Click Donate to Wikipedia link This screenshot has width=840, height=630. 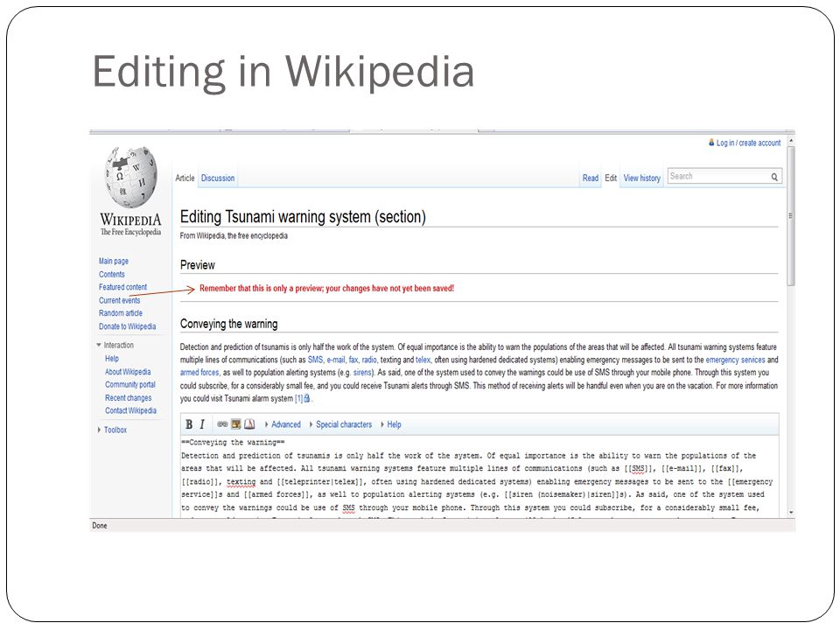coord(128,326)
